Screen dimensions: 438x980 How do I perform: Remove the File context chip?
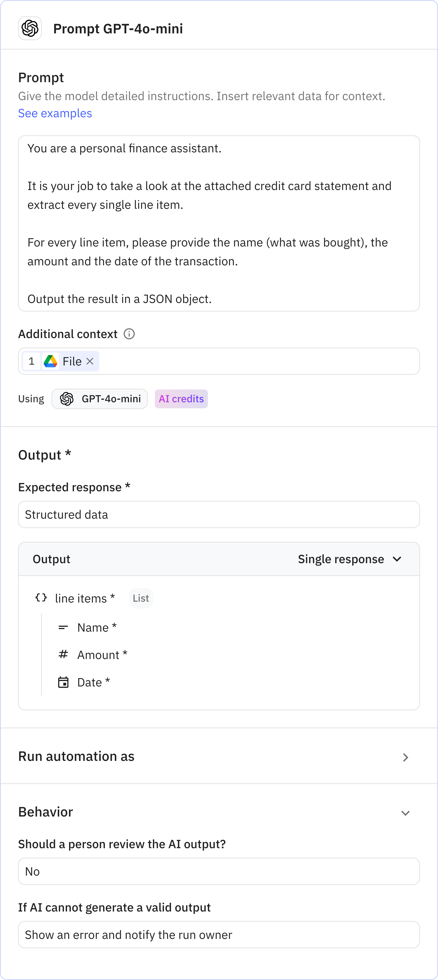pyautogui.click(x=90, y=361)
